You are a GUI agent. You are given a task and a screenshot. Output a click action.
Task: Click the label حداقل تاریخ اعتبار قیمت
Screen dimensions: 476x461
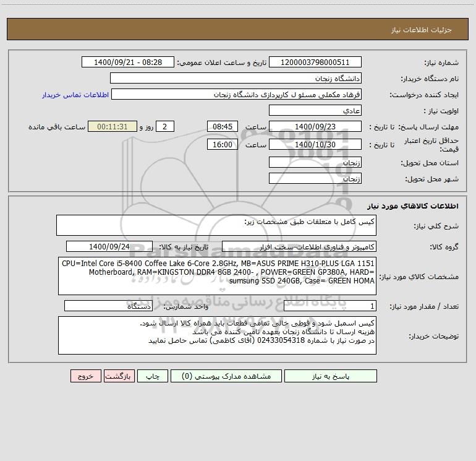coord(431,145)
